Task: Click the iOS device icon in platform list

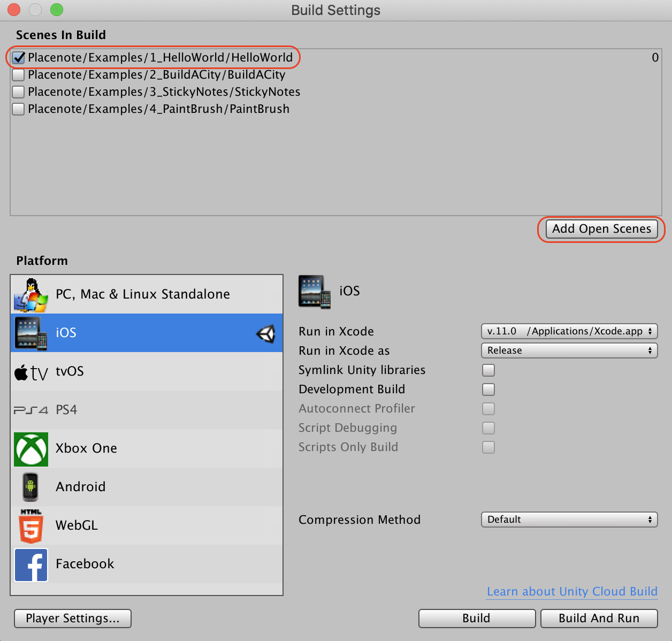Action: tap(31, 333)
